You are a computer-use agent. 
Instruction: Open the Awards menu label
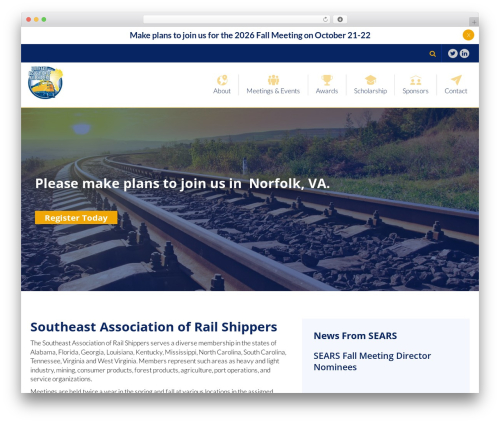[x=327, y=91]
